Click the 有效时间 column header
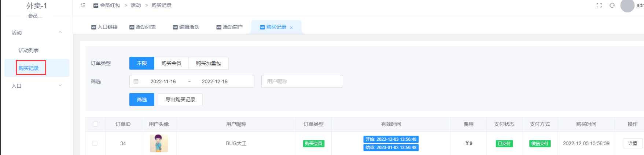 click(x=391, y=124)
